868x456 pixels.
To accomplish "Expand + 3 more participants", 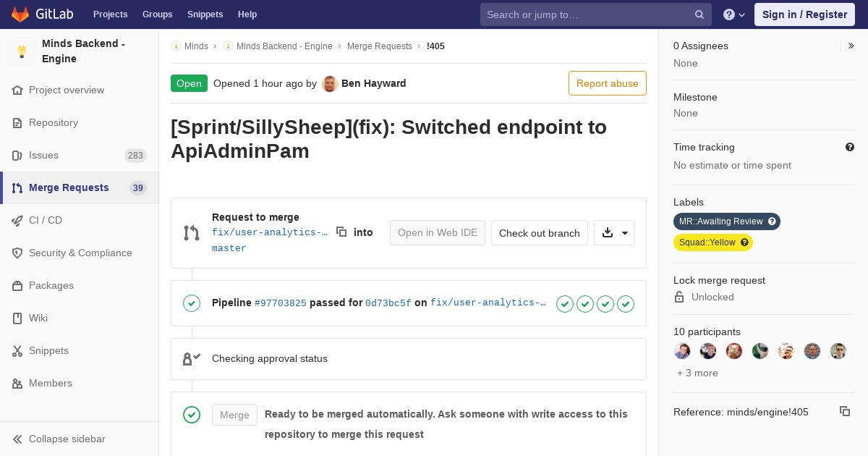I will [697, 373].
